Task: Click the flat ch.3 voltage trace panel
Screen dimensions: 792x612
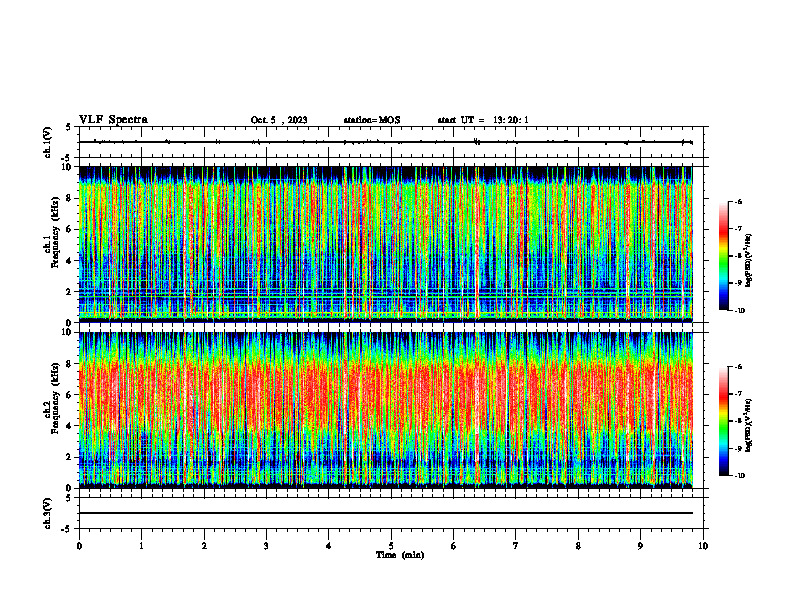Action: tap(391, 513)
